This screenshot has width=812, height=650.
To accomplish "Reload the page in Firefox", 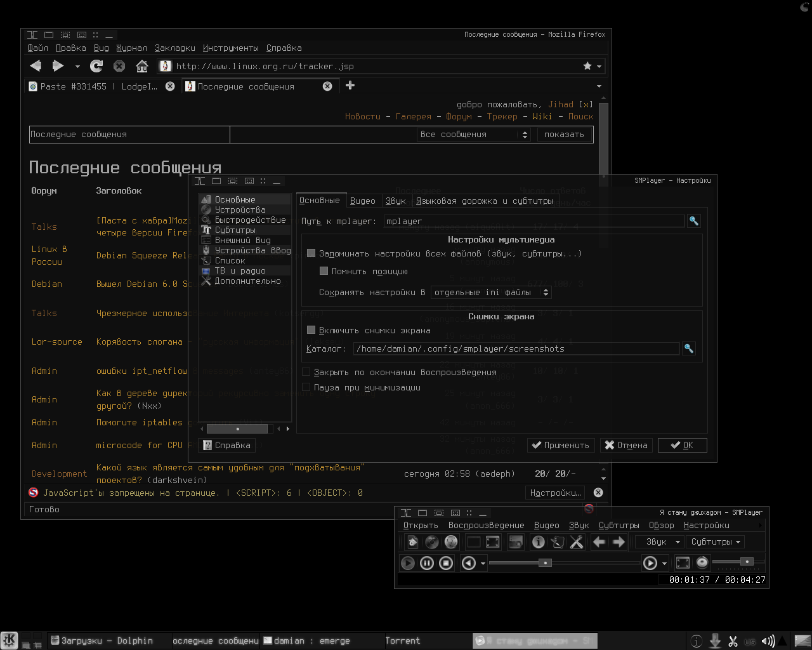I will click(x=96, y=65).
